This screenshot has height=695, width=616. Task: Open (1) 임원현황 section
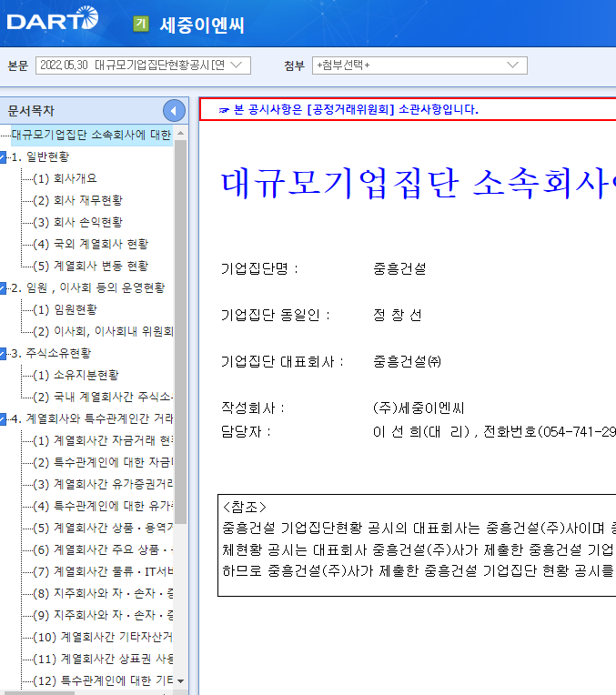tap(65, 309)
